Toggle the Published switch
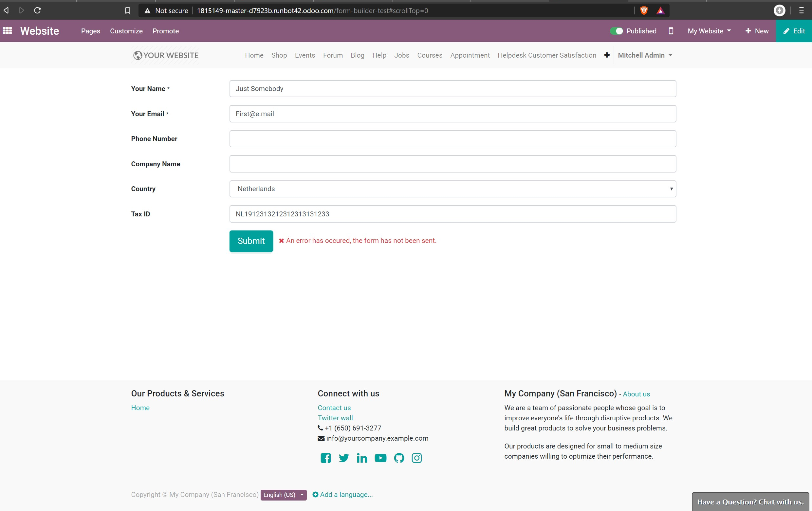812x511 pixels. tap(616, 31)
